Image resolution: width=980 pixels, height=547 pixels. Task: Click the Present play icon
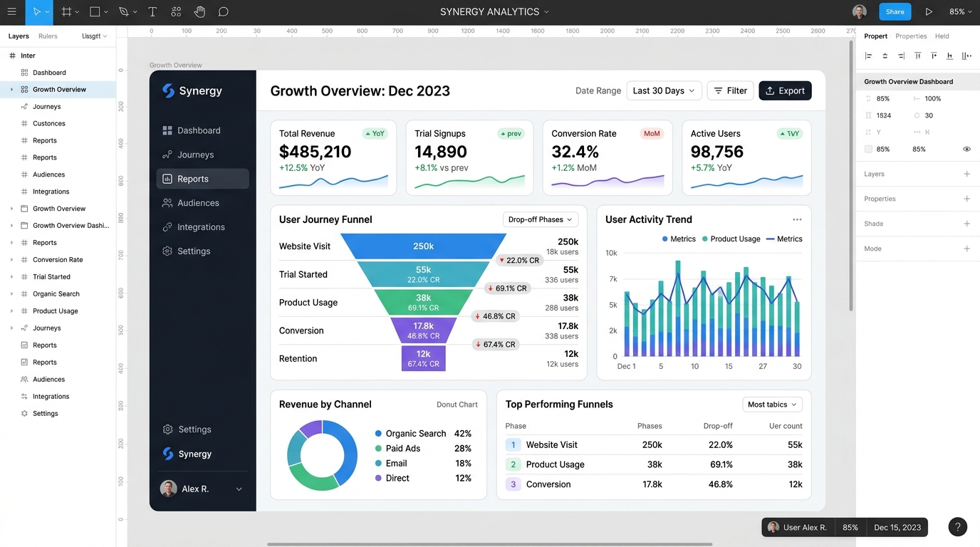click(x=929, y=12)
